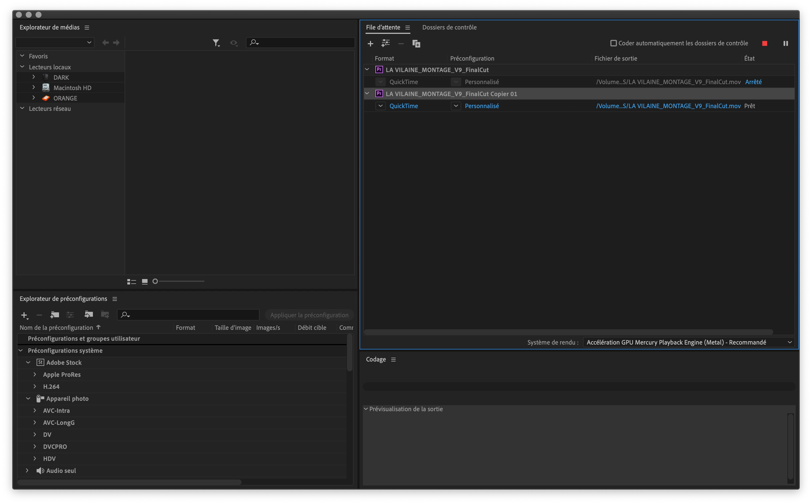Click the blue Personnalisé preset link

click(481, 106)
